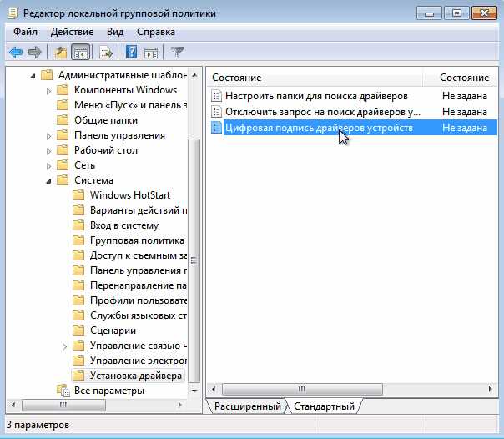Click the policy list scroll right arrow

pos(490,389)
